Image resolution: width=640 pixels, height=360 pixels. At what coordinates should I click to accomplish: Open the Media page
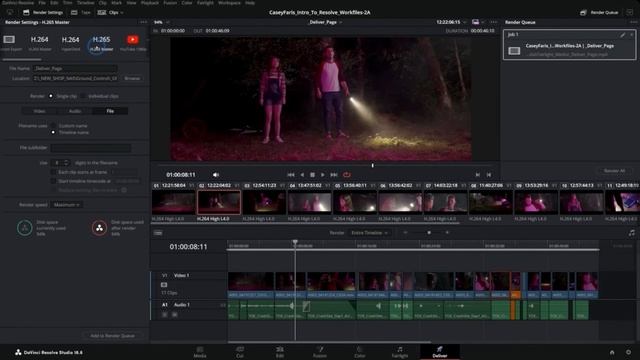pyautogui.click(x=200, y=352)
